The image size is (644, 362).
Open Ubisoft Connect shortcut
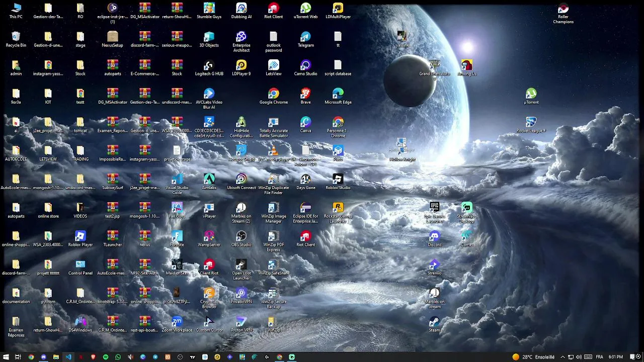click(x=241, y=182)
